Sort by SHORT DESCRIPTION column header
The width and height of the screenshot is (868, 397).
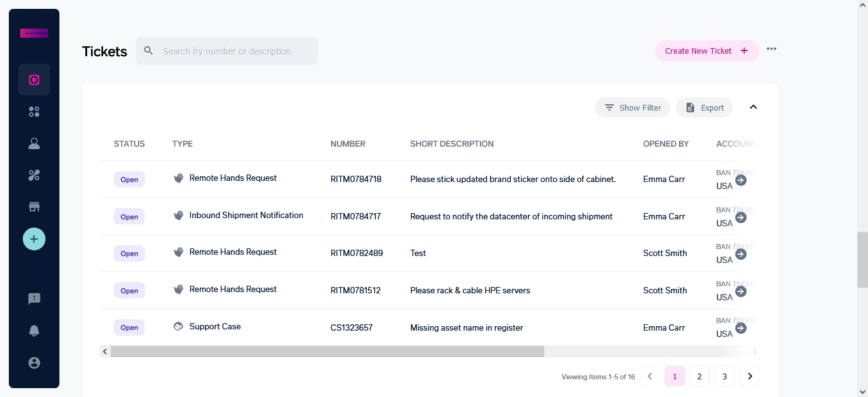(x=451, y=144)
